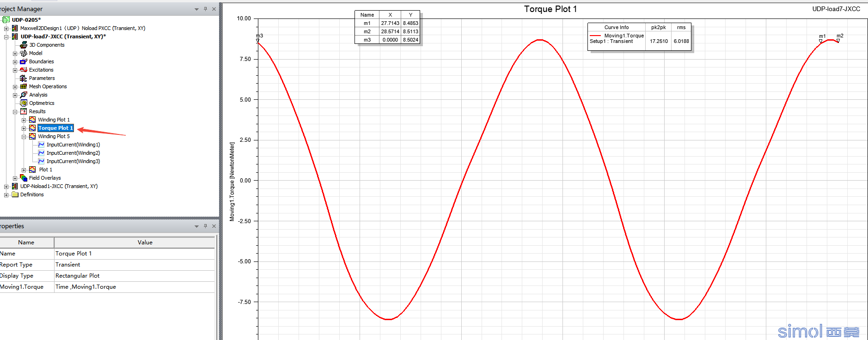Close the Project Manager panel

click(214, 9)
